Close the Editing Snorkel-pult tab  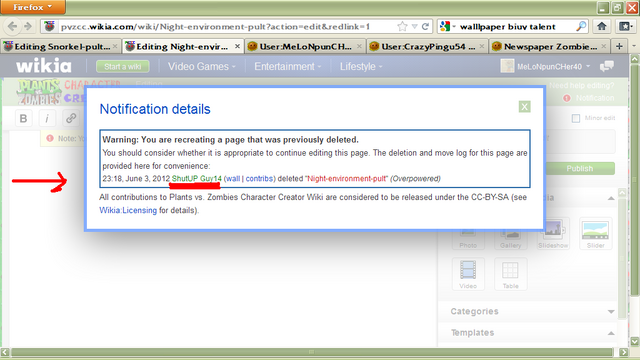coord(115,47)
